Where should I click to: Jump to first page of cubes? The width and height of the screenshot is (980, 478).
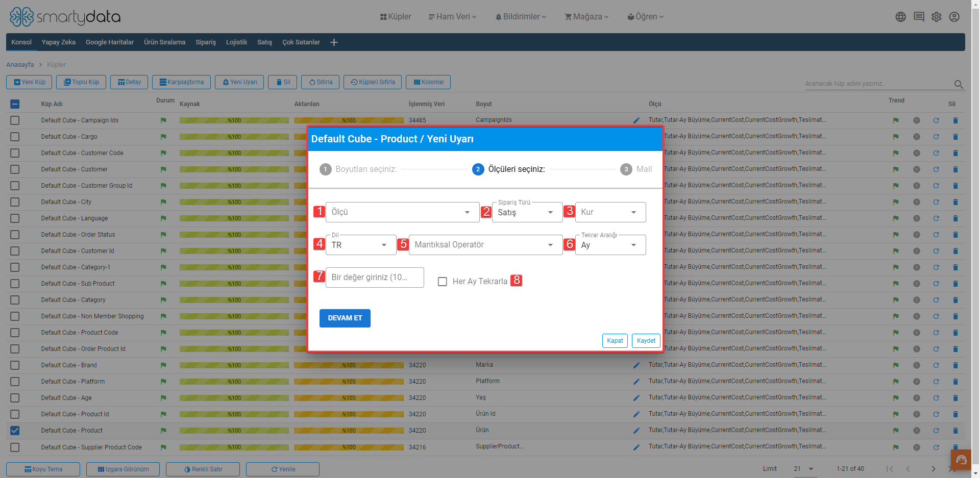(890, 469)
